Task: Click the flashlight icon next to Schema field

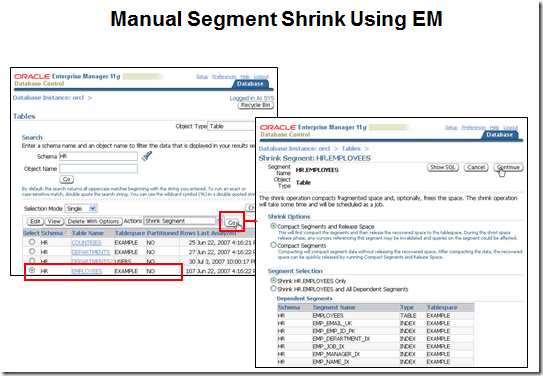Action: pos(146,156)
